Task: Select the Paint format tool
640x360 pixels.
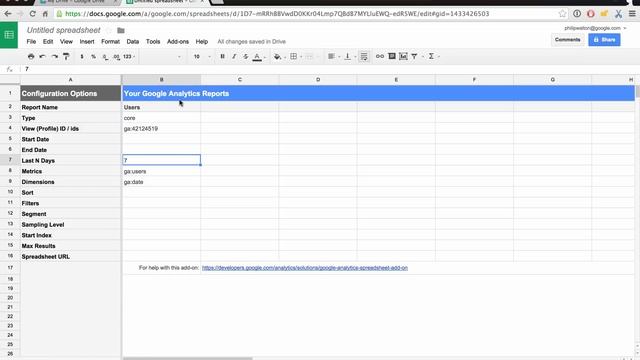Action: point(66,56)
